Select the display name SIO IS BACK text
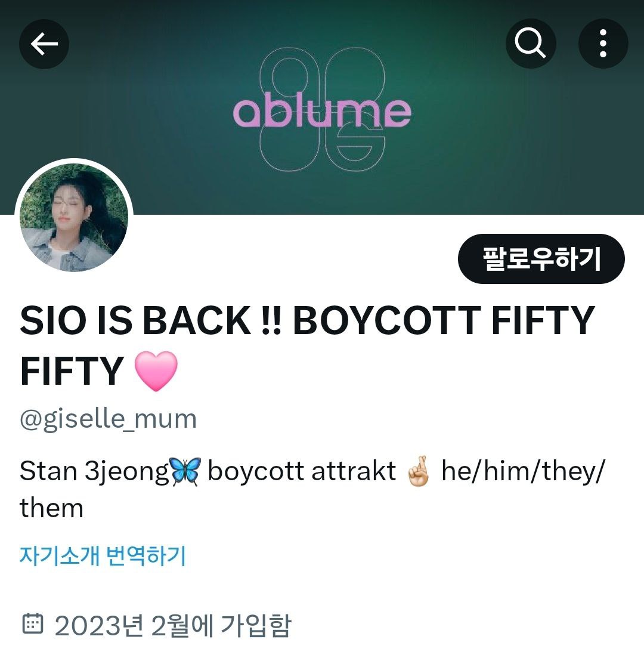The image size is (644, 658). (x=135, y=320)
